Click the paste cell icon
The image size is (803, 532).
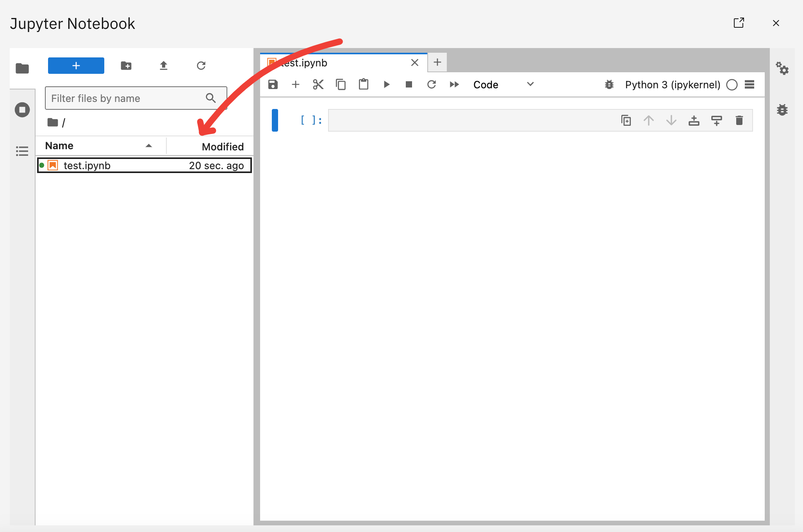[x=362, y=84]
